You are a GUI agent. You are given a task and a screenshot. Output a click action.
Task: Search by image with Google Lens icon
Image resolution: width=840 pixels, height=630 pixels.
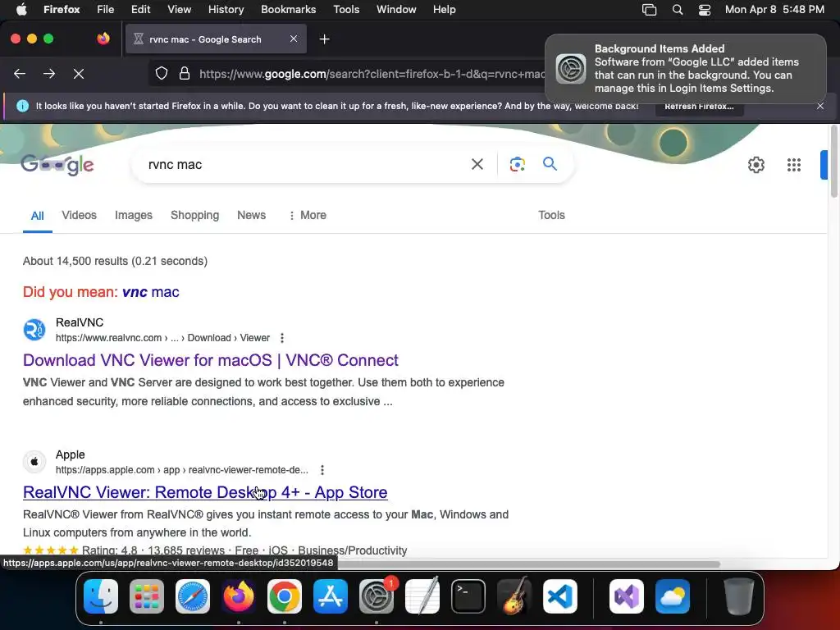pos(517,164)
